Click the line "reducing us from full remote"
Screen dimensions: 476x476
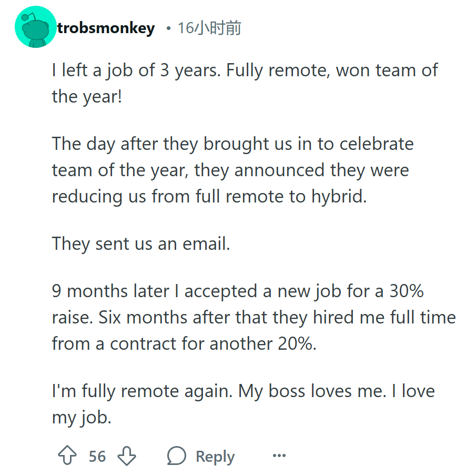(x=209, y=196)
